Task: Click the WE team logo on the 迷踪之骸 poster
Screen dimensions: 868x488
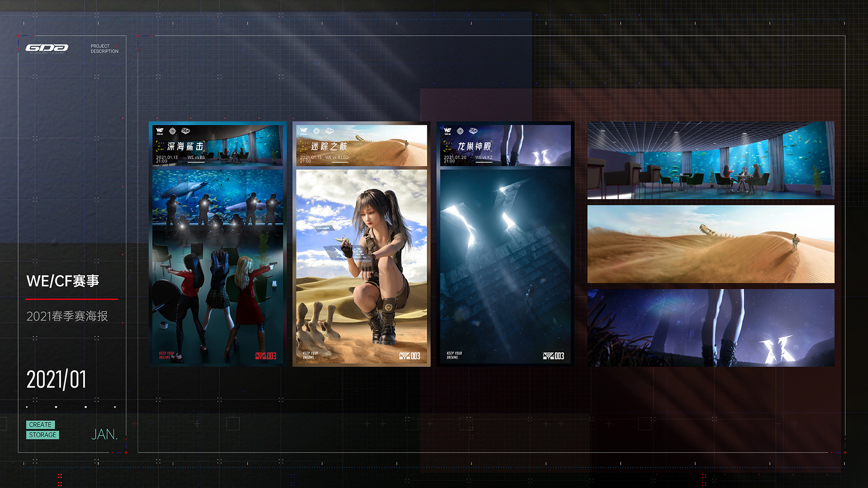Action: point(303,131)
